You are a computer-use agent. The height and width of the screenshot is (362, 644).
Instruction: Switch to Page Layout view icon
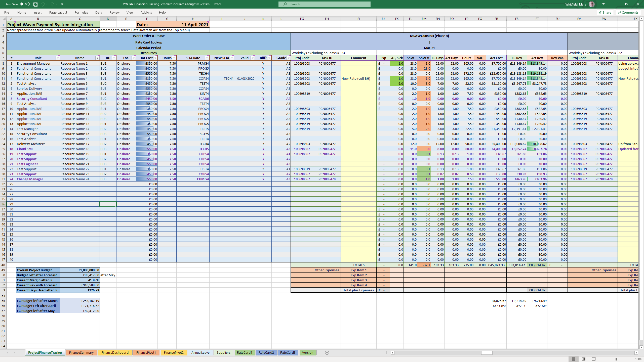pyautogui.click(x=584, y=359)
